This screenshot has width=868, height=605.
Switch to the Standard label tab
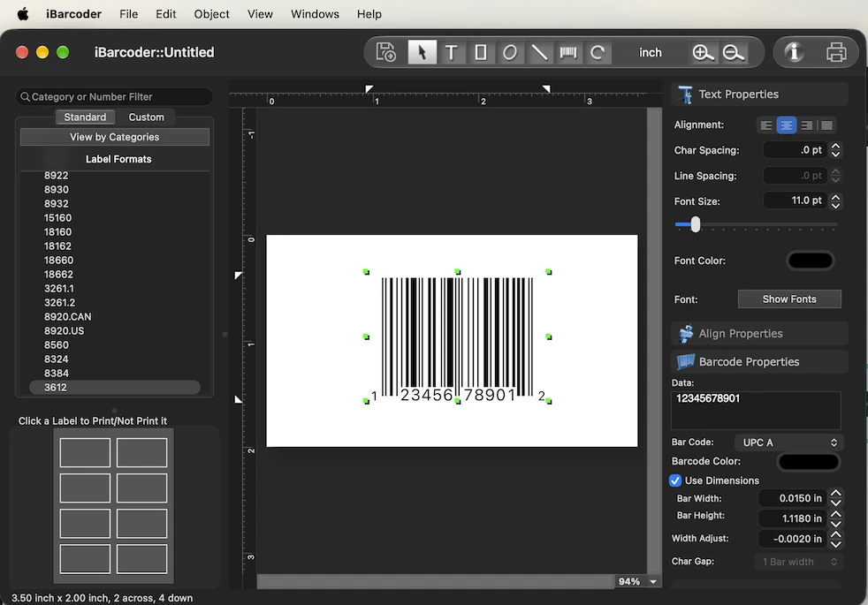85,117
